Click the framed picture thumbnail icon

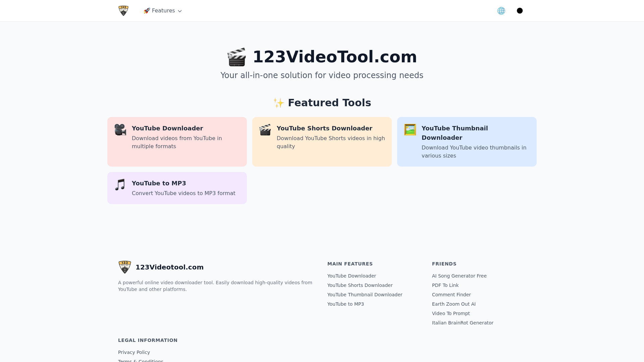(410, 130)
